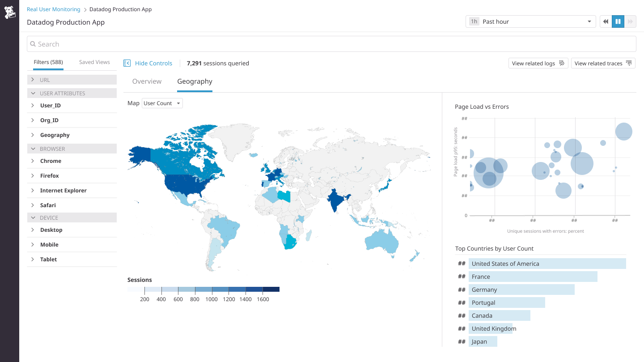
Task: Click the collapse panel icon beside Hide Controls
Action: pyautogui.click(x=127, y=63)
